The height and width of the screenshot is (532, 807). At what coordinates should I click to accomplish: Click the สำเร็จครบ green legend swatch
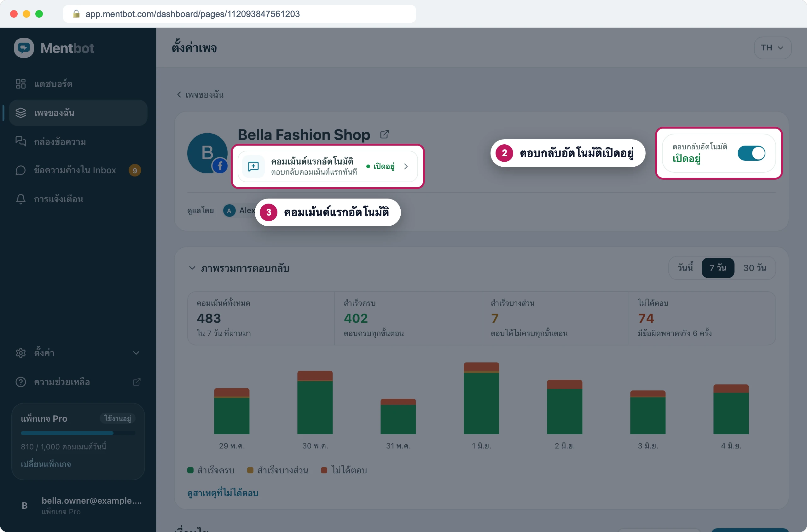(190, 470)
